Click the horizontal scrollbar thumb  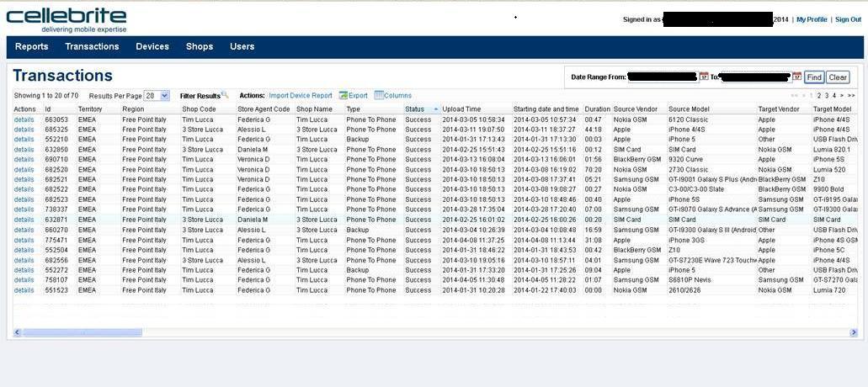[82, 332]
